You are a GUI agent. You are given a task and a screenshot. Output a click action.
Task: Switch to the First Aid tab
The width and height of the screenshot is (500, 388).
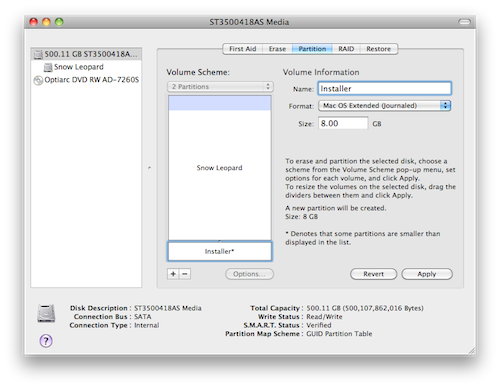243,49
